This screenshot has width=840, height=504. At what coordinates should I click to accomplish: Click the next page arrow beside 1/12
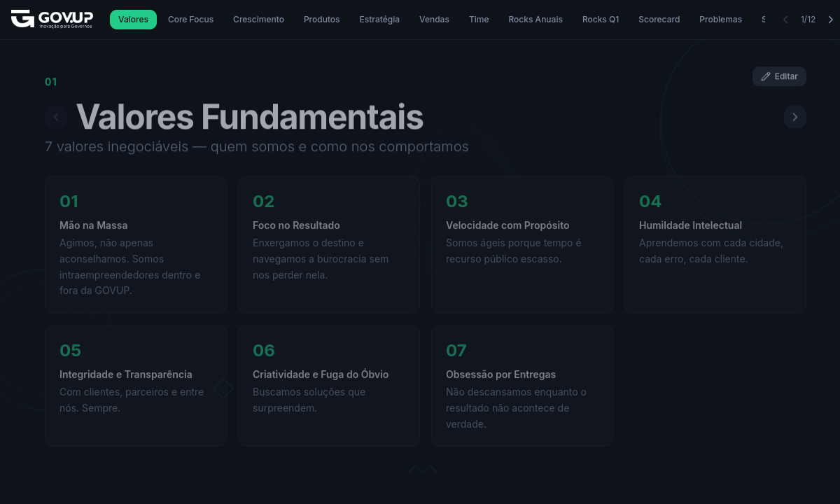click(830, 20)
